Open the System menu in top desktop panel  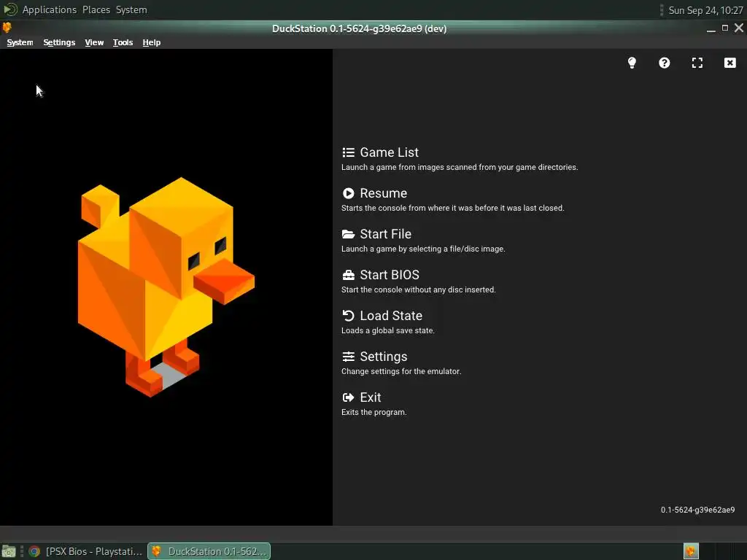pyautogui.click(x=131, y=10)
